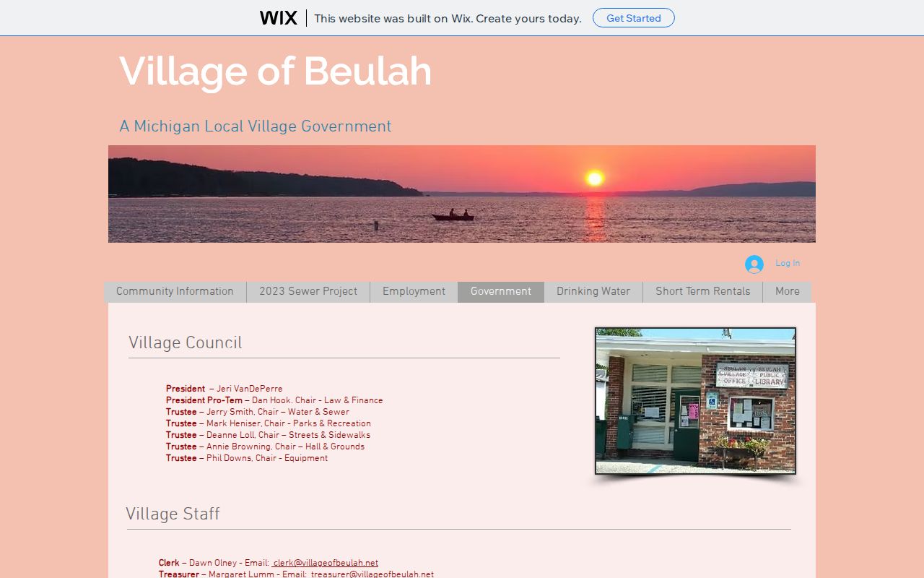The width and height of the screenshot is (924, 578).
Task: Click the Trustee Phil Downs line
Action: tap(247, 459)
